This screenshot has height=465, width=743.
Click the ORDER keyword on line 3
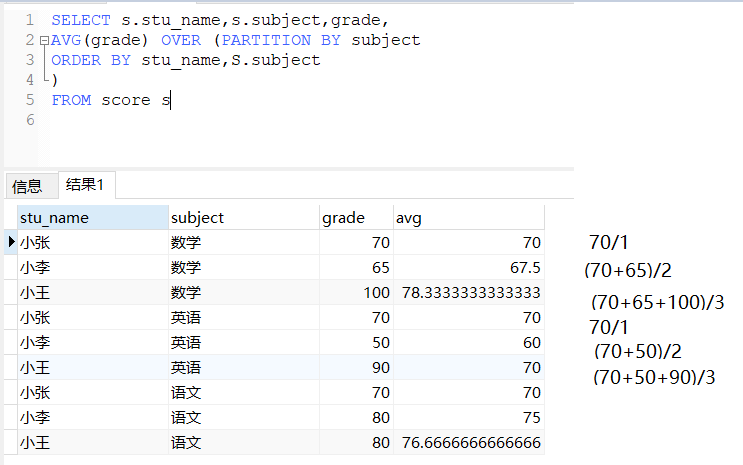(x=76, y=60)
